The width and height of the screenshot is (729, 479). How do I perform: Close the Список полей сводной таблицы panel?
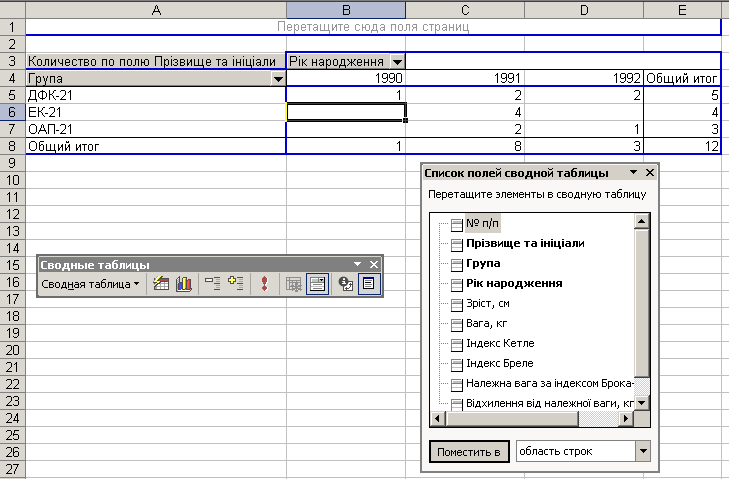pos(650,173)
